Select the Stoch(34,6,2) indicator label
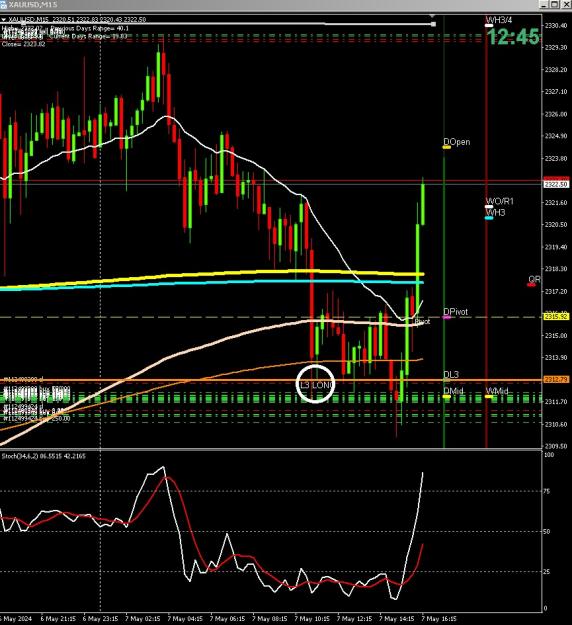This screenshot has height=625, width=572. click(x=44, y=456)
